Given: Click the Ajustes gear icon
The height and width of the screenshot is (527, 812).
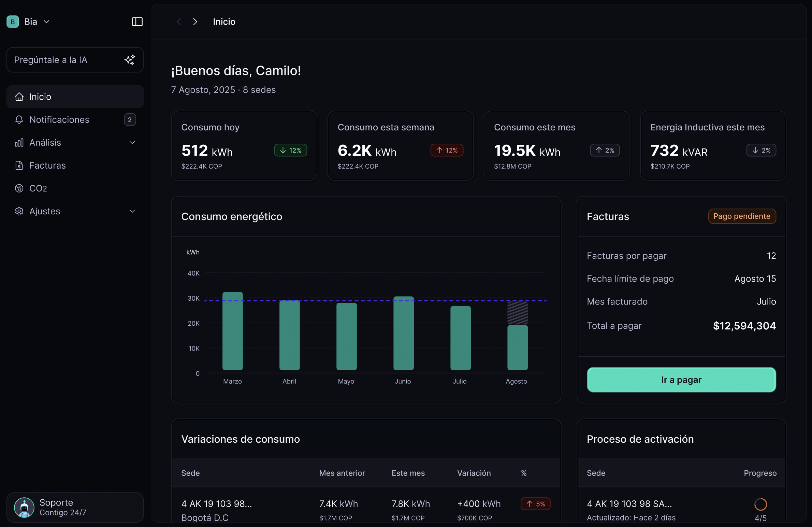Looking at the screenshot, I should (19, 211).
